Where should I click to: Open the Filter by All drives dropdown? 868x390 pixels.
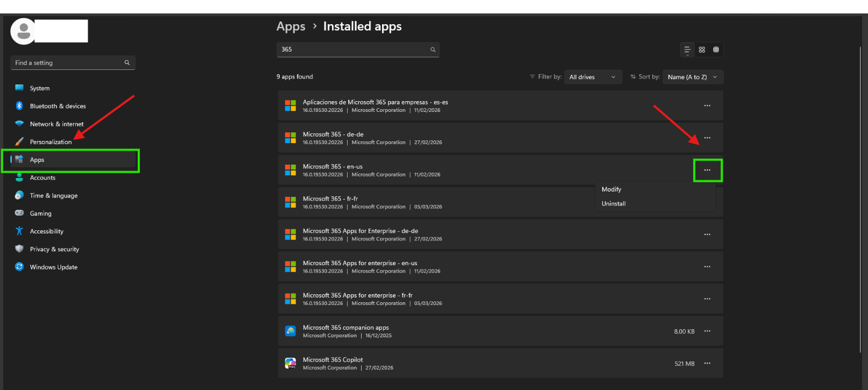(592, 77)
